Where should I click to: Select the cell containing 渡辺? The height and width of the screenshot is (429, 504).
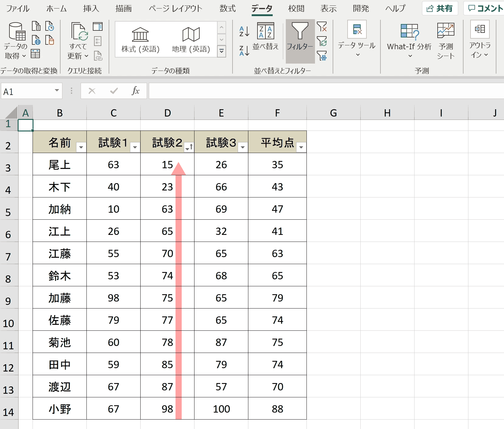[60, 386]
